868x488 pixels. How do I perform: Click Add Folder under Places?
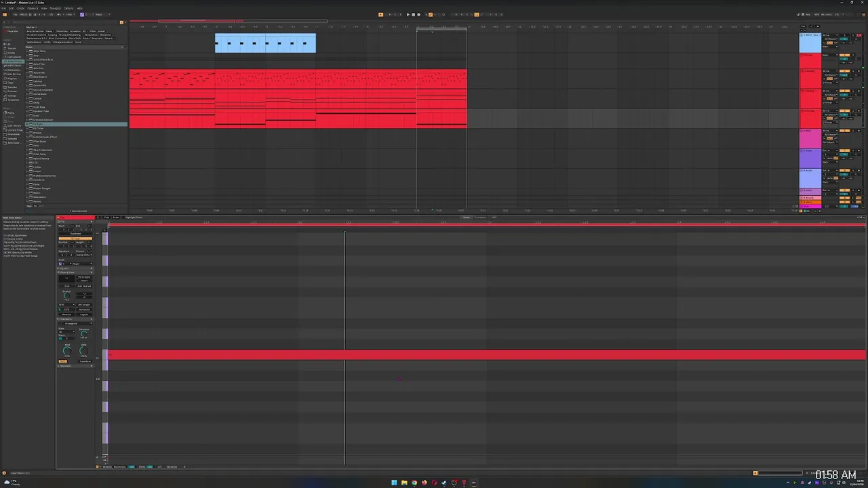tap(13, 143)
